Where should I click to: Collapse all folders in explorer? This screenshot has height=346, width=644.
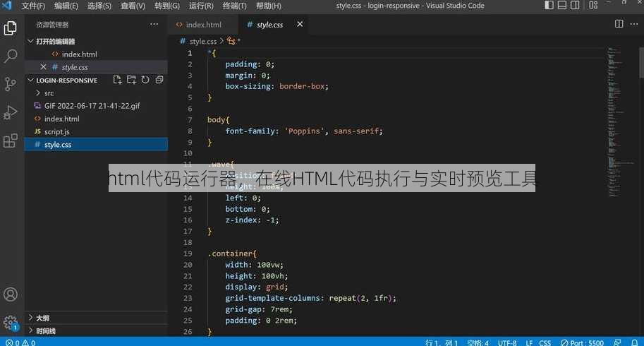tap(159, 80)
